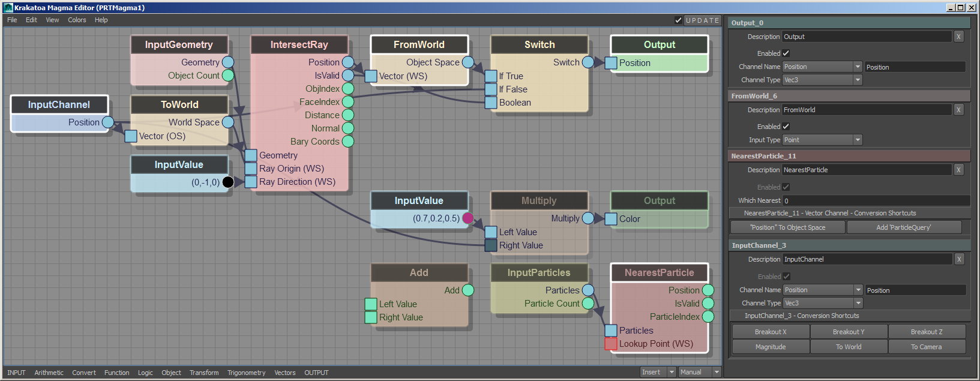980x381 pixels.
Task: Open FromWorld_6 Input Type Point dropdown
Action: coord(822,140)
